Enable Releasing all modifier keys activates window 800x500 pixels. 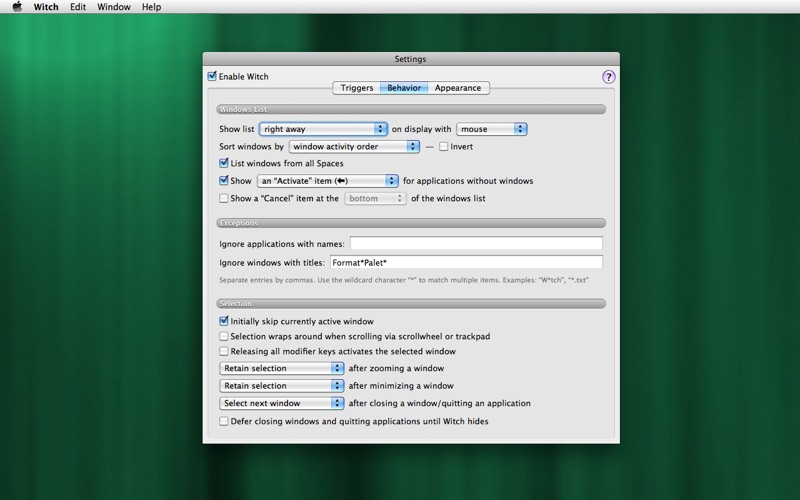pyautogui.click(x=224, y=352)
